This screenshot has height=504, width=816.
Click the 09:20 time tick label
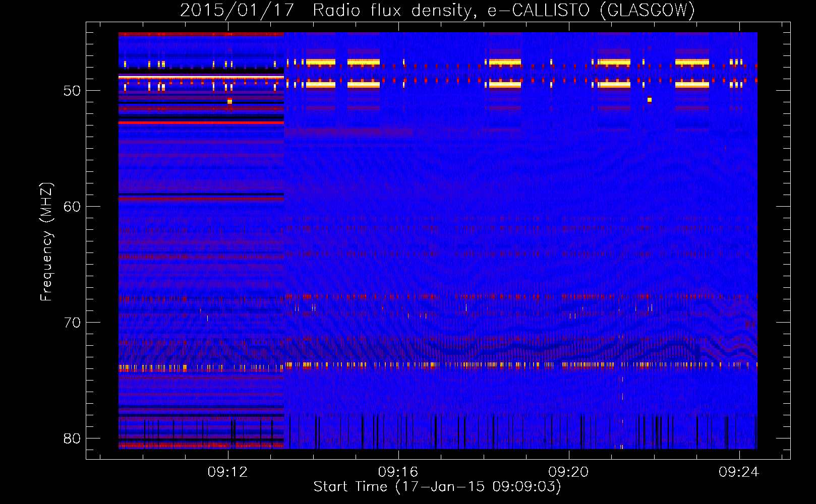pos(569,472)
